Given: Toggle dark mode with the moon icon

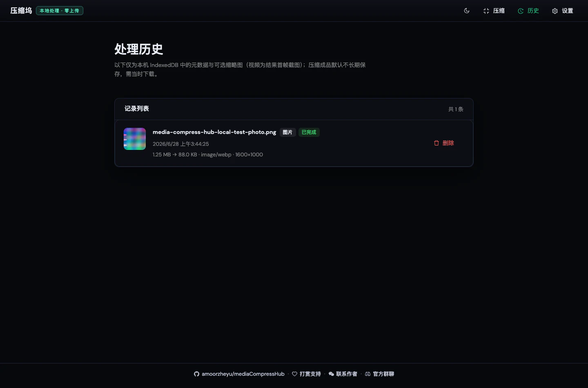Looking at the screenshot, I should click(467, 11).
